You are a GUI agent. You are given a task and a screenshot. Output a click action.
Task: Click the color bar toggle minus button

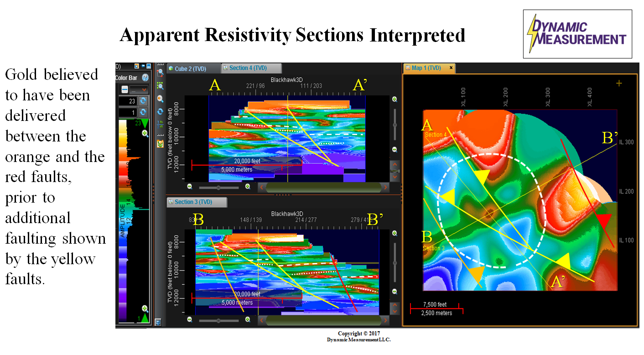click(124, 89)
